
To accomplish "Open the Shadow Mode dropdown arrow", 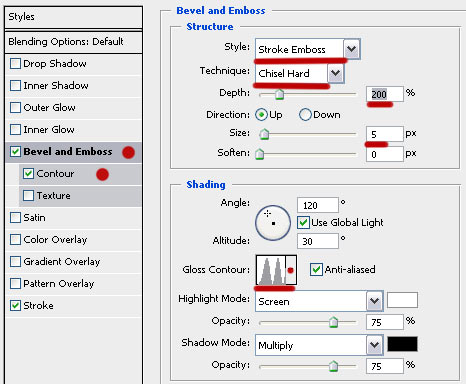I will tap(375, 345).
